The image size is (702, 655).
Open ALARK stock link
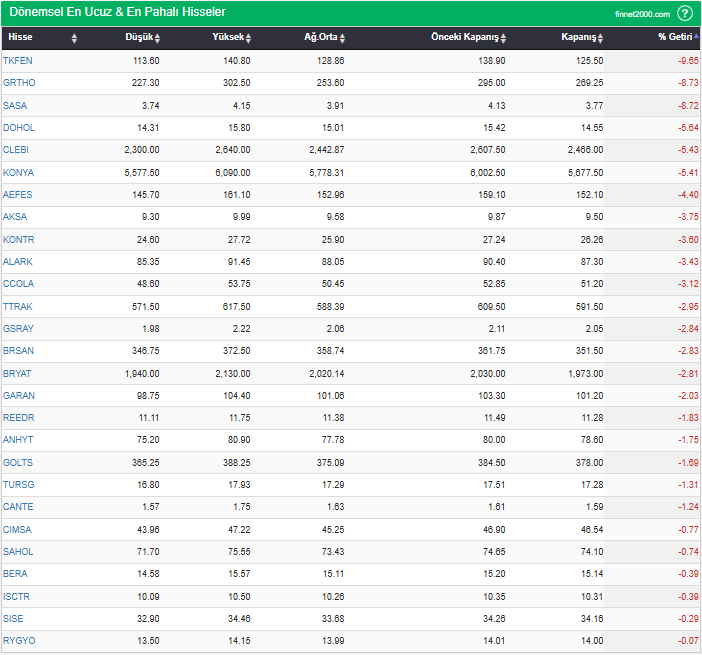coord(17,261)
